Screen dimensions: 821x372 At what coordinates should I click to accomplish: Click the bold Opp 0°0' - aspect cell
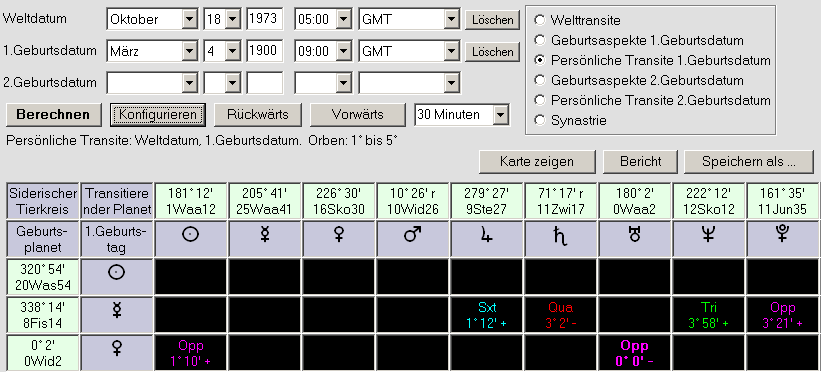coord(635,352)
